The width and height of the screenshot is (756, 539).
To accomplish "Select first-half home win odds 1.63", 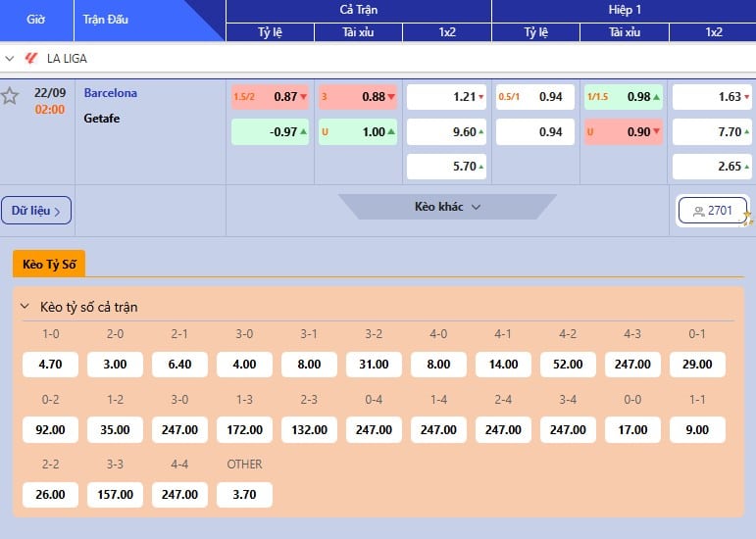I will (x=713, y=97).
